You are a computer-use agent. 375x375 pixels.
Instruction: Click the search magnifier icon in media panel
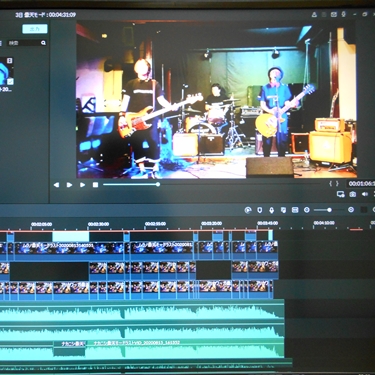click(43, 43)
